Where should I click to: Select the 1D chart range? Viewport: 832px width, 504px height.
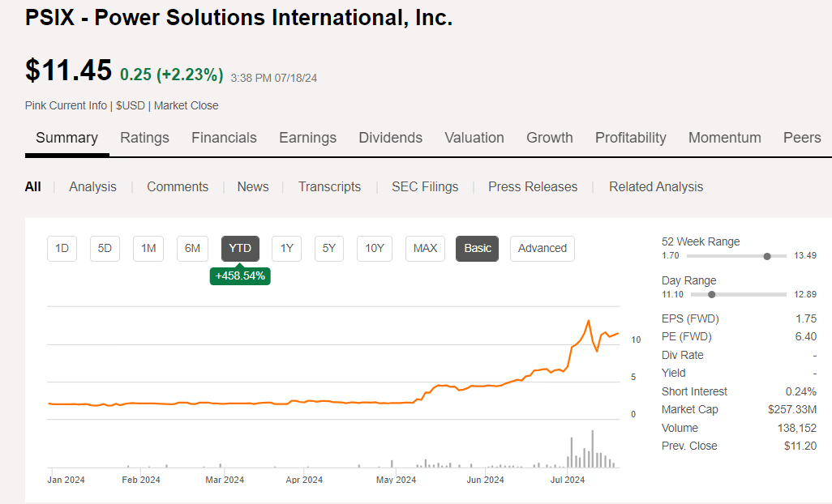coord(62,249)
